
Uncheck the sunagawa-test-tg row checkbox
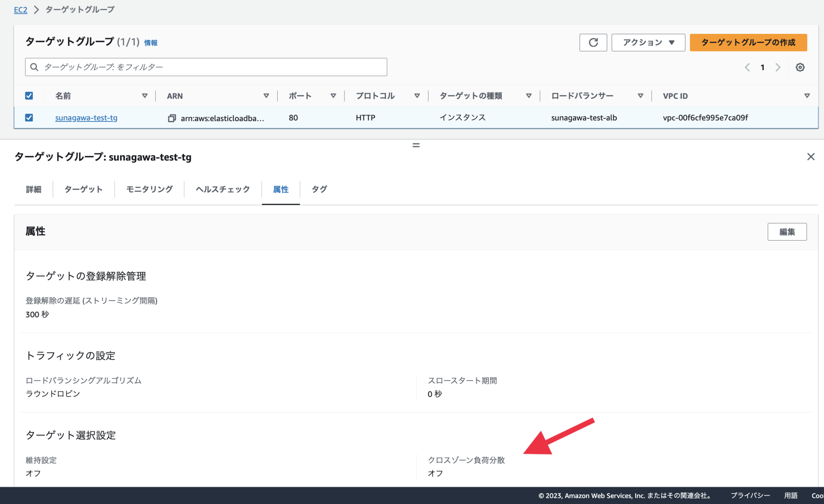click(x=29, y=117)
